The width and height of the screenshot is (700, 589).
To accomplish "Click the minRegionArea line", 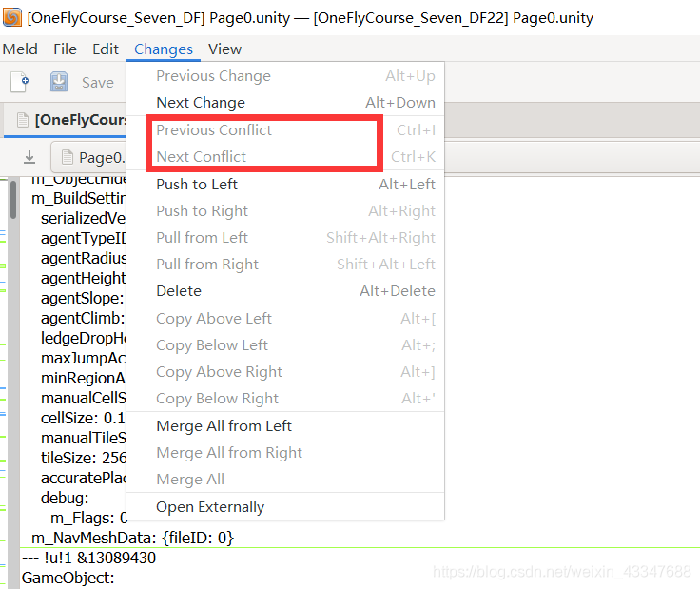I will point(84,378).
